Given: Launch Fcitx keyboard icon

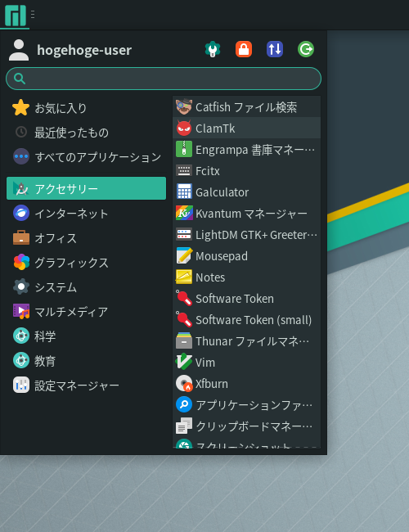Looking at the screenshot, I should pos(184,171).
